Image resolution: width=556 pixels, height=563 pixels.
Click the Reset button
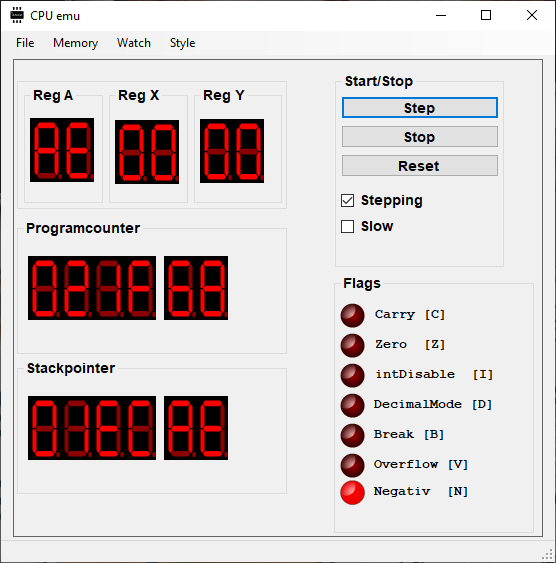[420, 166]
